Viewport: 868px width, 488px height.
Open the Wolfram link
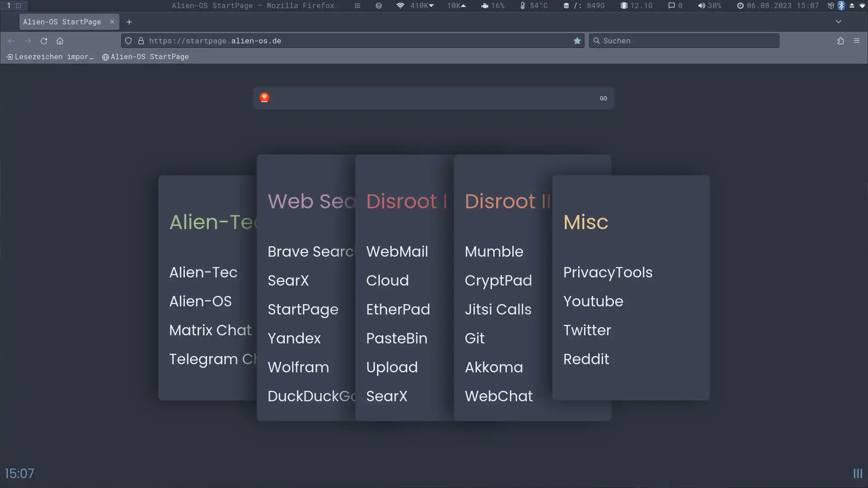click(x=298, y=367)
